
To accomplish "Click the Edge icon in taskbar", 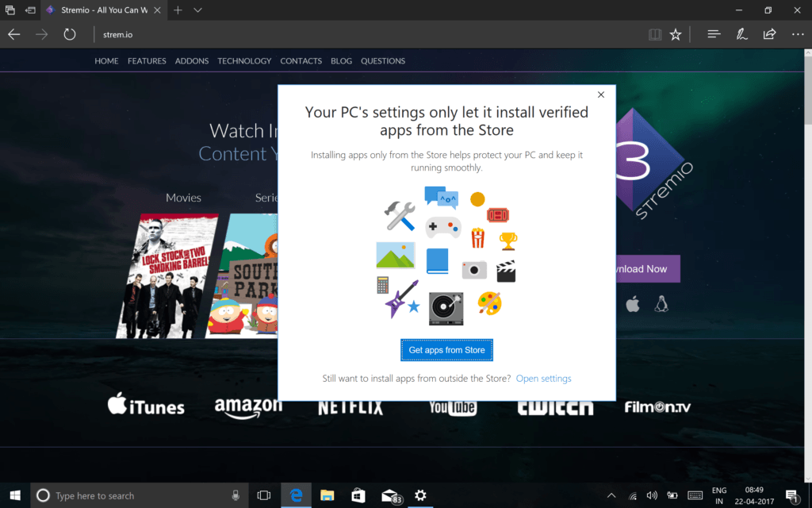I will [x=297, y=495].
